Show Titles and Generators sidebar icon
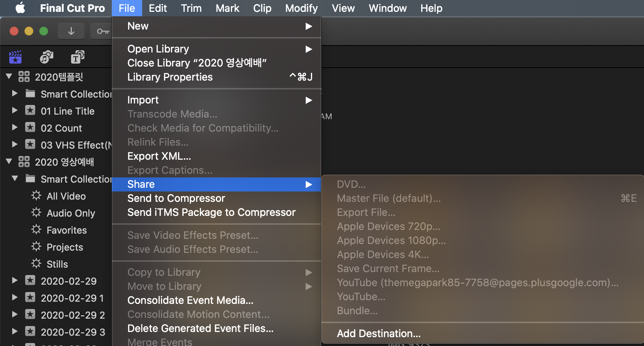Image resolution: width=644 pixels, height=346 pixels. click(78, 57)
